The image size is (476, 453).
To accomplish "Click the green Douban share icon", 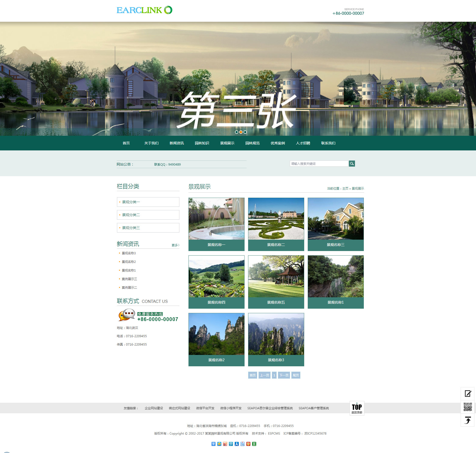I will point(254,444).
